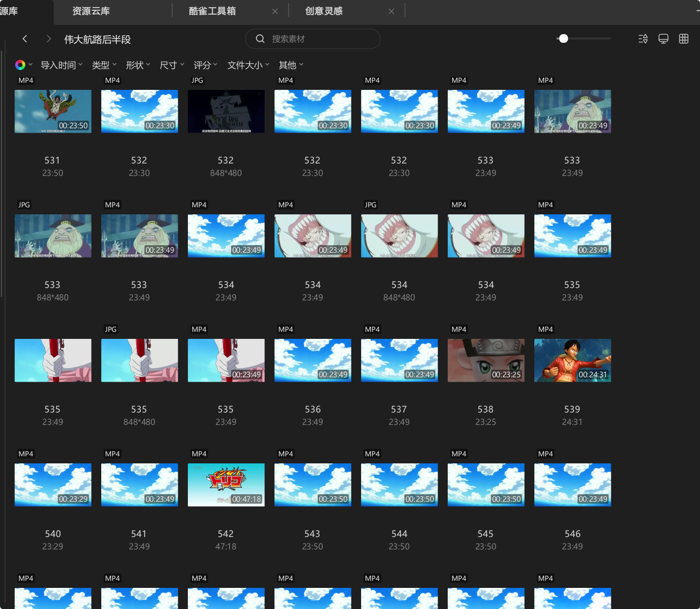Select the 542 Toriko logo thumbnail
This screenshot has width=700, height=609.
click(x=226, y=485)
